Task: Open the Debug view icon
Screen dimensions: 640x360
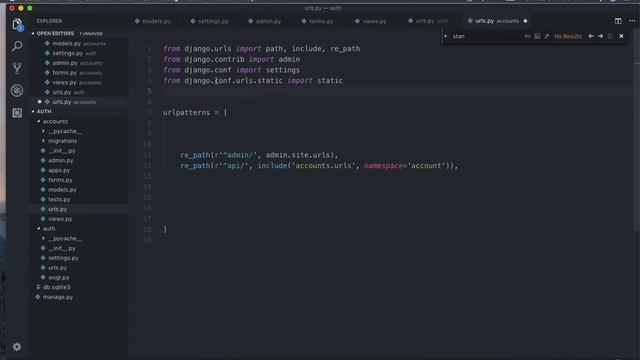Action: point(17,90)
